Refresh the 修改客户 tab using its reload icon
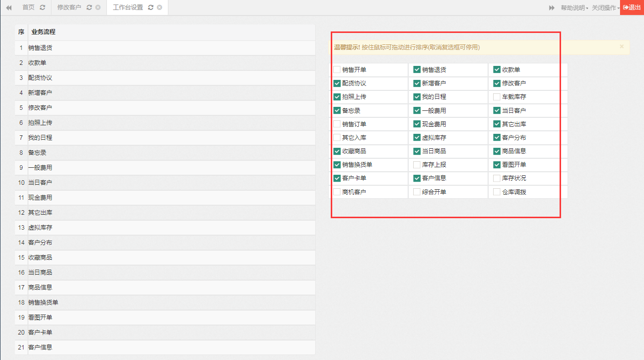Screen dimensions: 644x360 (x=89, y=8)
